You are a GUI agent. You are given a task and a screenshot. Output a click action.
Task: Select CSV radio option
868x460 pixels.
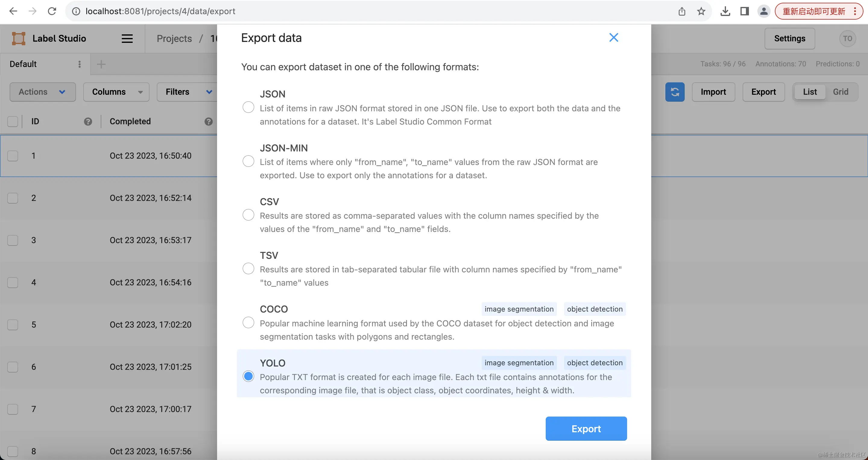click(x=248, y=215)
